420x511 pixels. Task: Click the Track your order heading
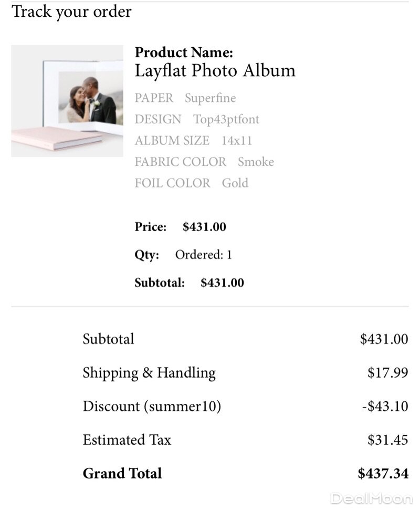pos(71,12)
